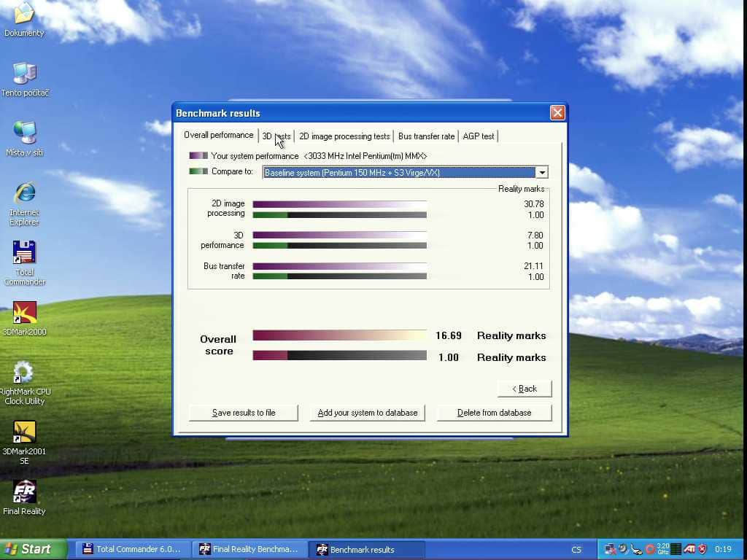Select the Total Commander desktop shortcut
The height and width of the screenshot is (560, 747).
click(24, 262)
